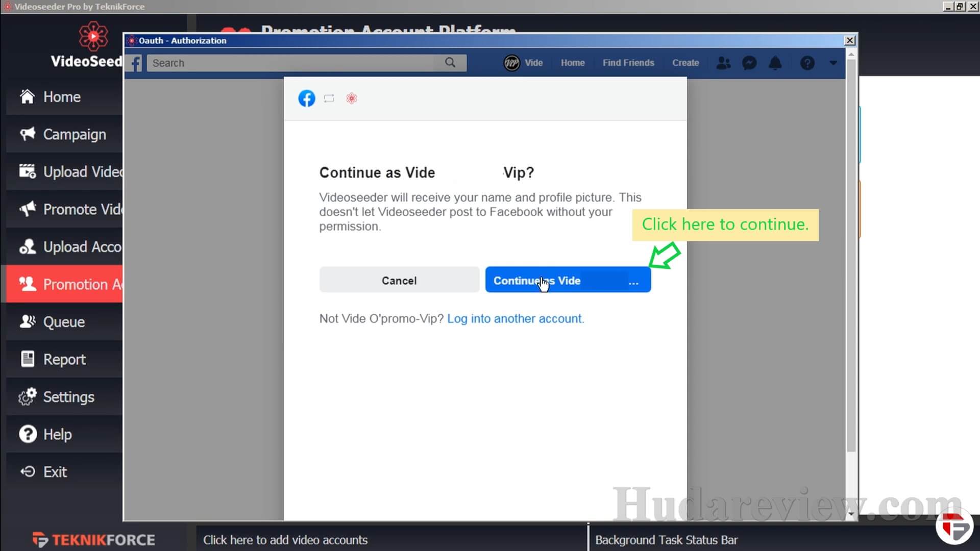The width and height of the screenshot is (980, 551).
Task: Click the TeknikForce logo at bottom left
Action: point(94,539)
